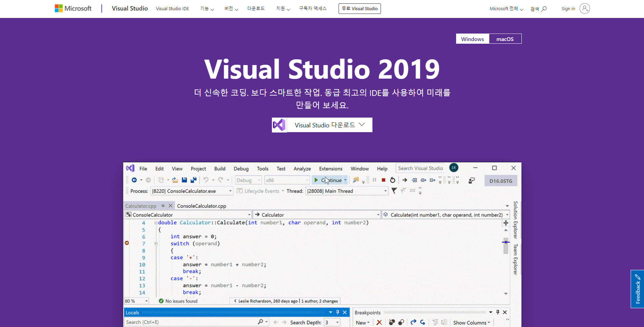
Task: Close the Calculator.cpp tab
Action: click(x=171, y=206)
